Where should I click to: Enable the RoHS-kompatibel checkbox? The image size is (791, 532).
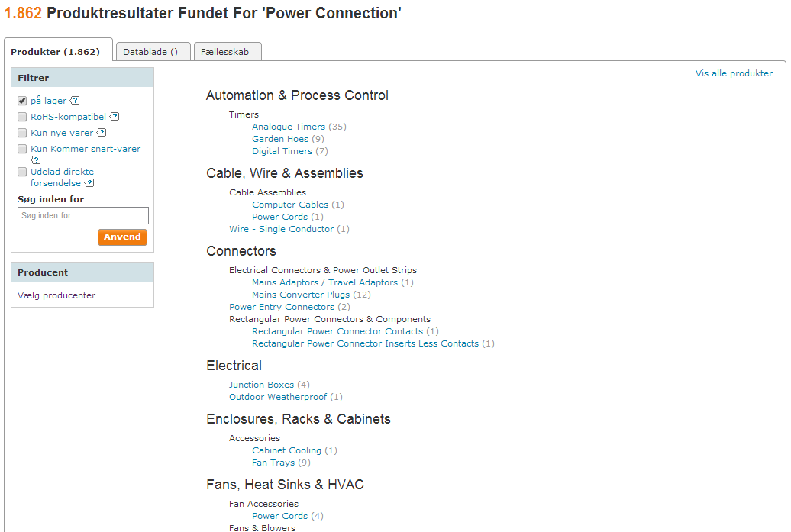(x=22, y=117)
